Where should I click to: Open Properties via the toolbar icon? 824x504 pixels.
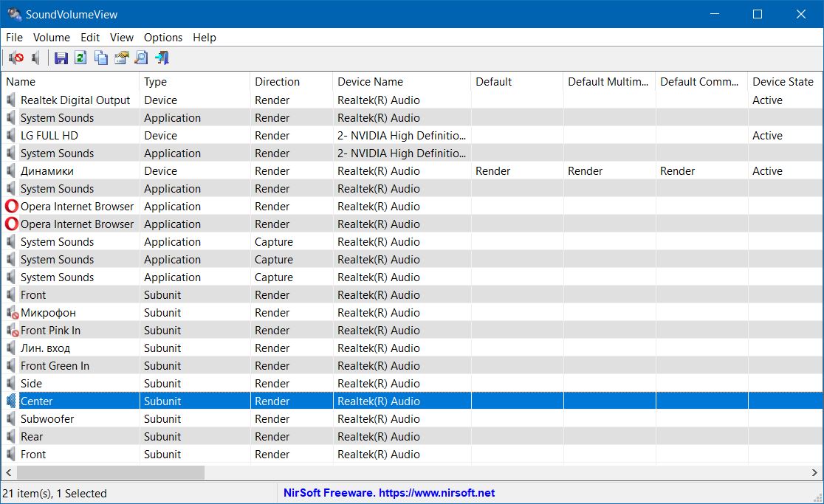pyautogui.click(x=121, y=58)
